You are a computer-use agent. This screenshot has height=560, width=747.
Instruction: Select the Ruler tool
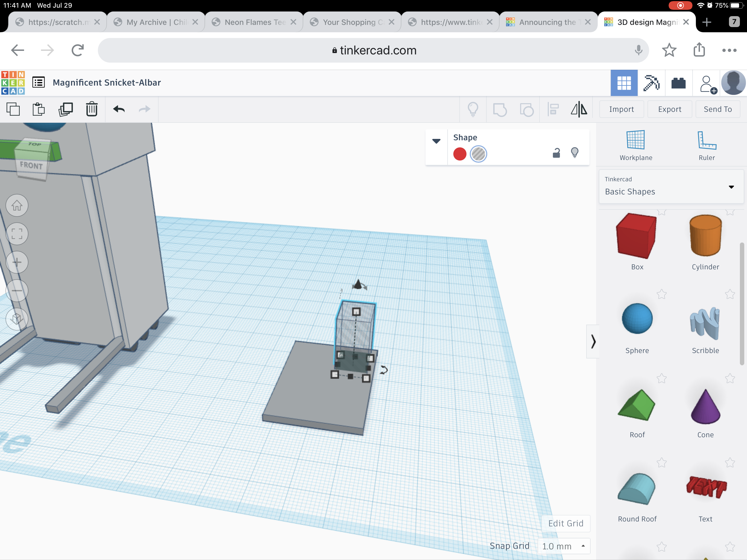pyautogui.click(x=707, y=145)
